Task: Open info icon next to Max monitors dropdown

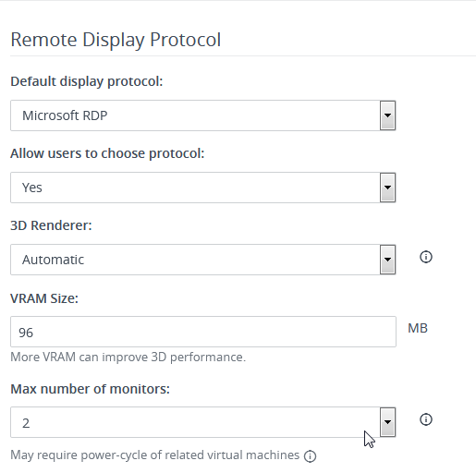Action: pos(426,419)
